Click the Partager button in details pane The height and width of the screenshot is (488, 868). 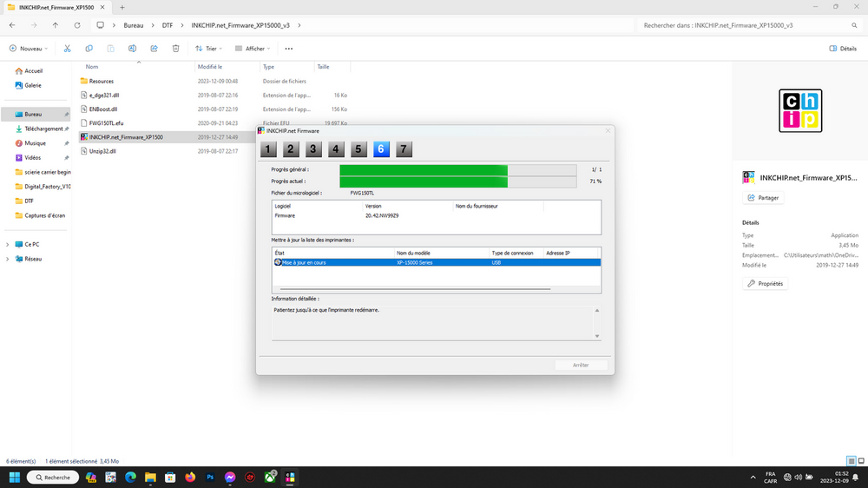[764, 197]
